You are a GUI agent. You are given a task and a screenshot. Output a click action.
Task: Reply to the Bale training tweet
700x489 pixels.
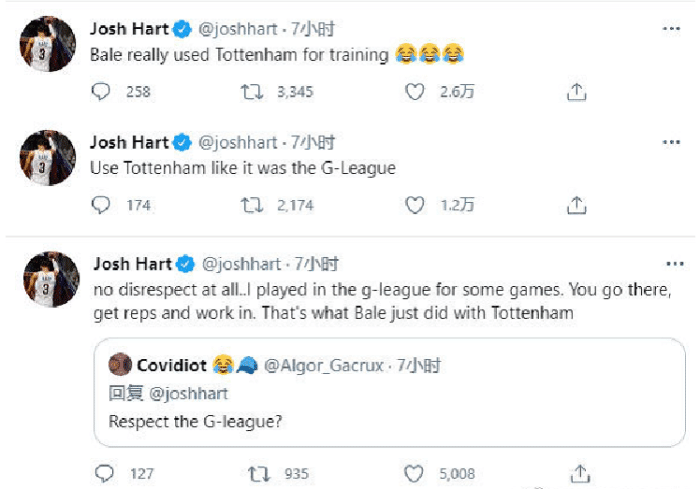(x=101, y=92)
